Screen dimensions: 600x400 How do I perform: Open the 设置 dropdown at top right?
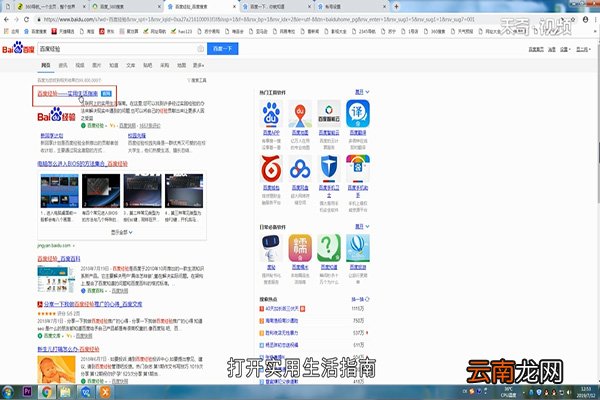pyautogui.click(x=565, y=49)
